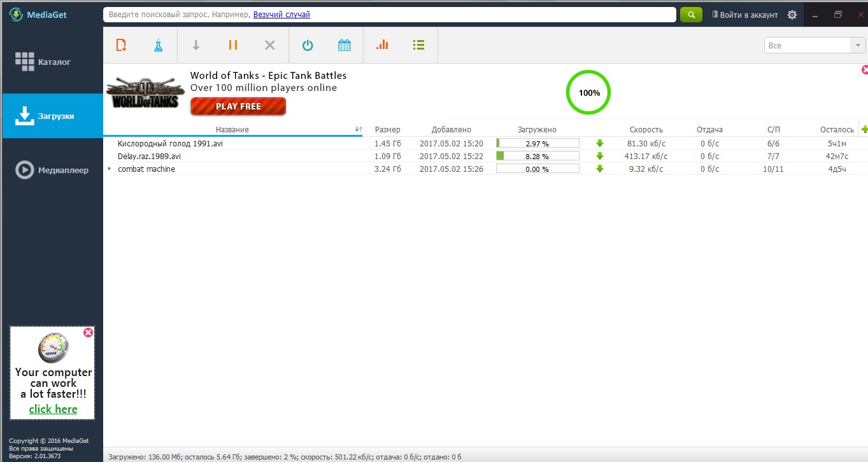Open the calendar scheduler icon

tap(345, 45)
